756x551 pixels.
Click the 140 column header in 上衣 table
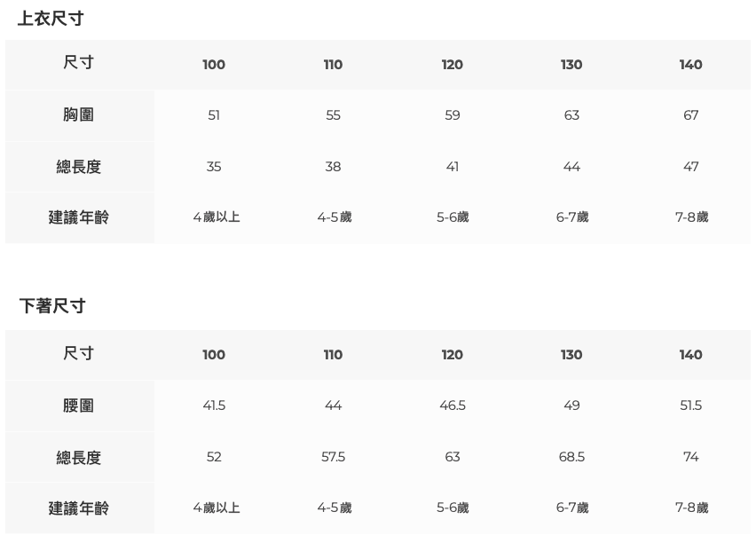(690, 65)
